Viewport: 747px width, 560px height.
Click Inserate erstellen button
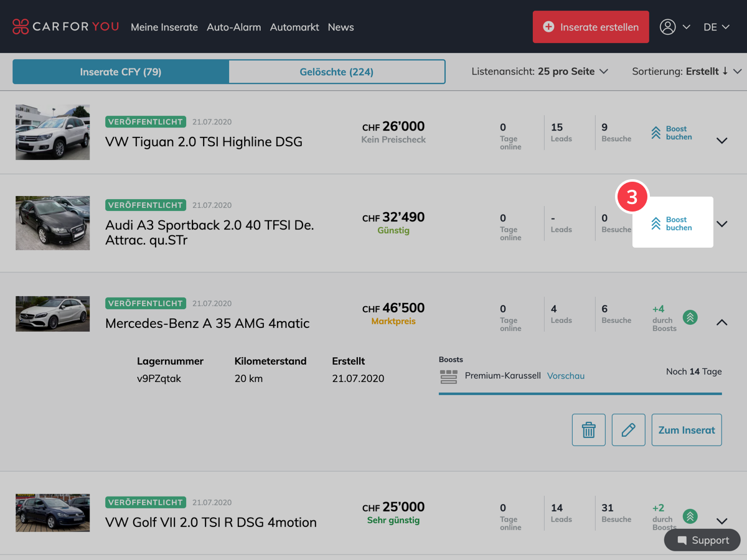click(x=591, y=27)
